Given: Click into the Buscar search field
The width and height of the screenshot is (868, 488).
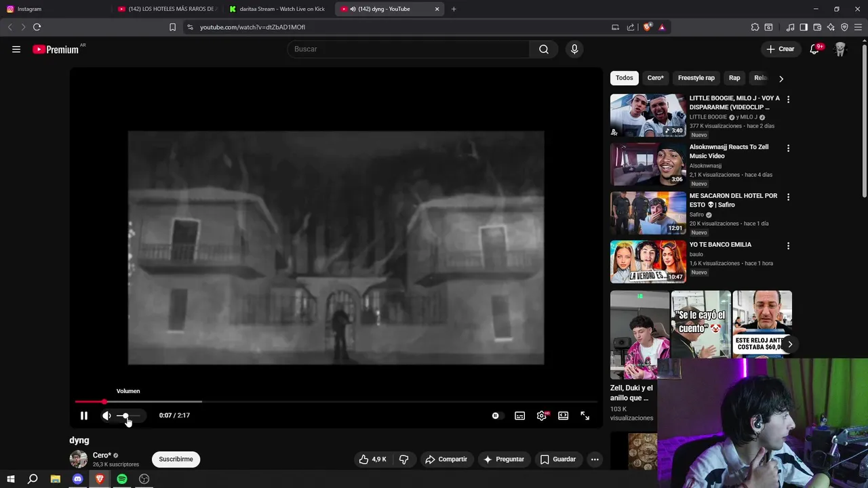Looking at the screenshot, I should pyautogui.click(x=408, y=49).
